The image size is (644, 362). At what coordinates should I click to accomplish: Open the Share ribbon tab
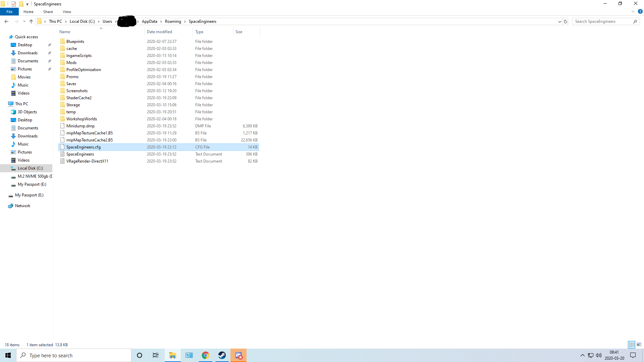pyautogui.click(x=48, y=12)
